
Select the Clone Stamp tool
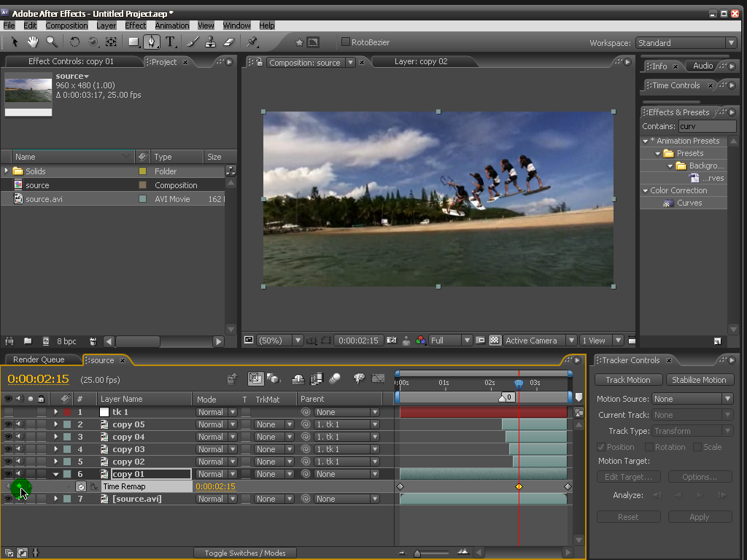(x=210, y=42)
